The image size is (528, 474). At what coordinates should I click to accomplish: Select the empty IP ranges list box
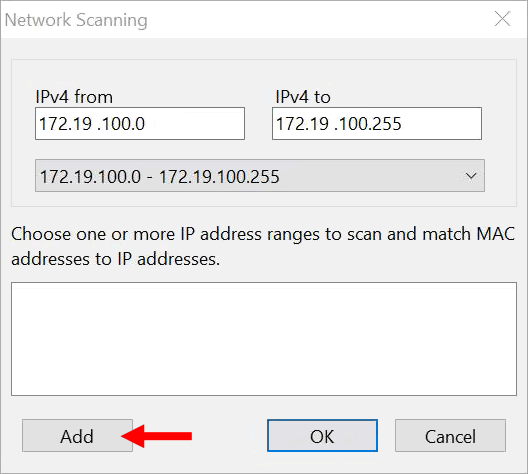tap(264, 339)
